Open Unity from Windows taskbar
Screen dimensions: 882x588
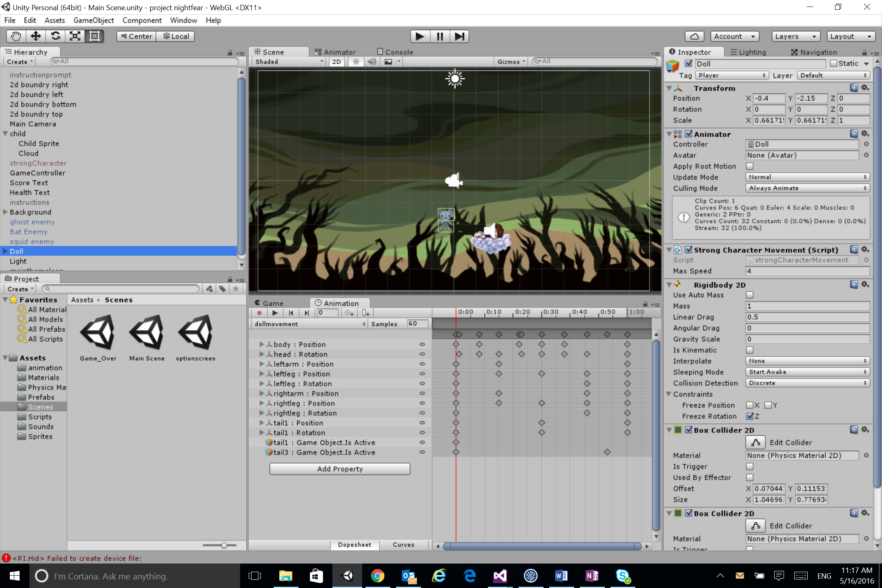click(x=347, y=576)
